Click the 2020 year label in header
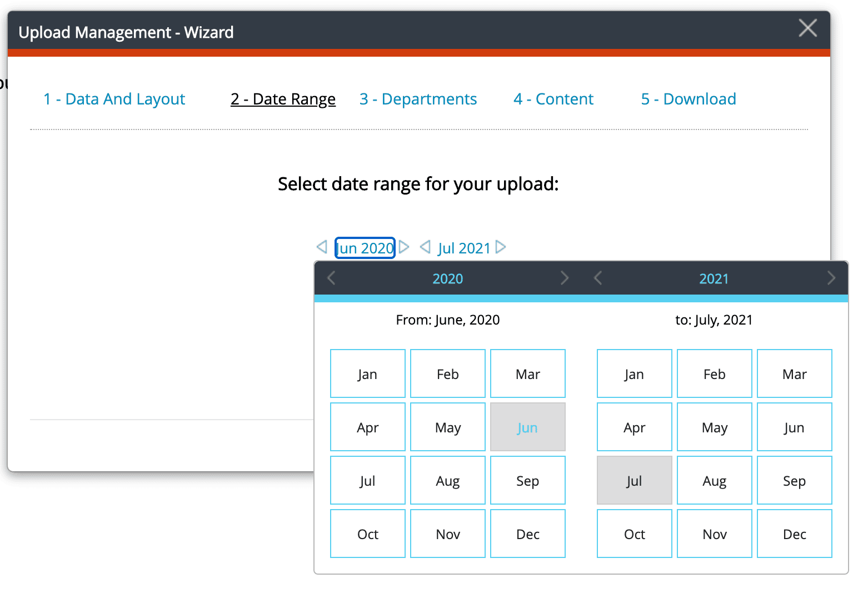The image size is (868, 598). point(447,278)
